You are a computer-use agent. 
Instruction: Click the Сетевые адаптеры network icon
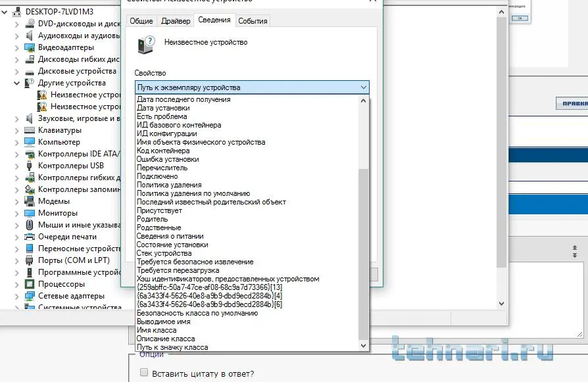(x=30, y=296)
